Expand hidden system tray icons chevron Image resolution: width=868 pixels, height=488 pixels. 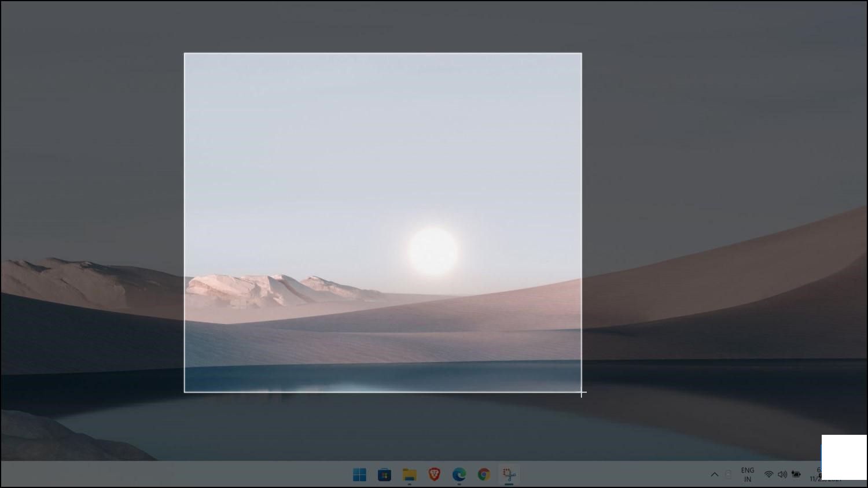(715, 474)
